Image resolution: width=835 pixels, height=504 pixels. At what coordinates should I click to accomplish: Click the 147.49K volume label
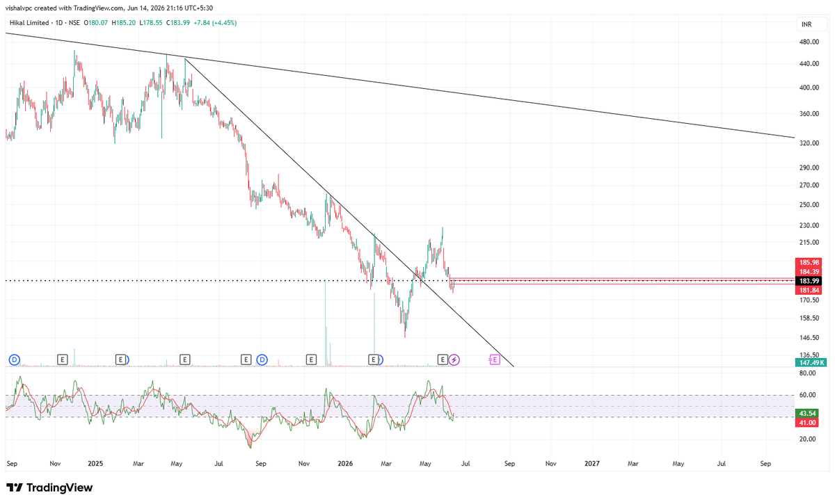(810, 362)
